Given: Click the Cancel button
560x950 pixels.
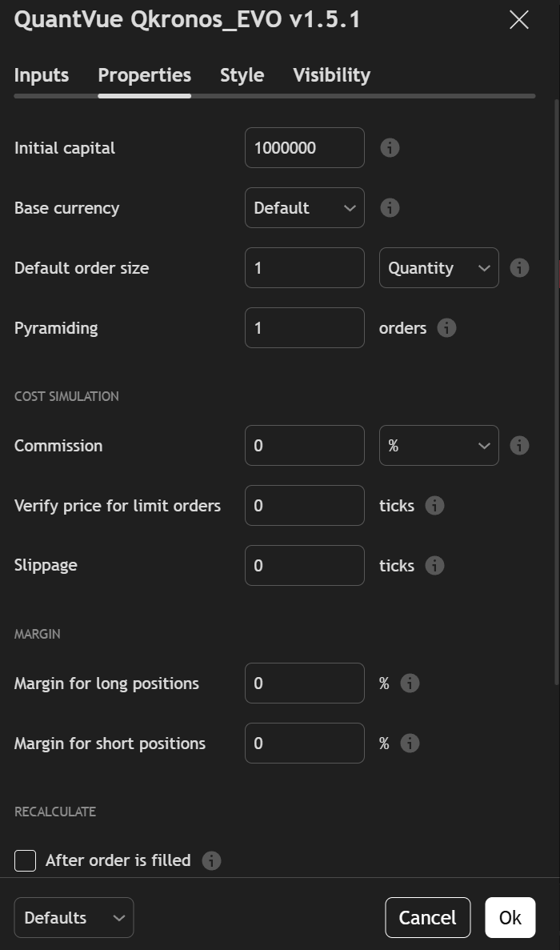Looking at the screenshot, I should click(427, 918).
